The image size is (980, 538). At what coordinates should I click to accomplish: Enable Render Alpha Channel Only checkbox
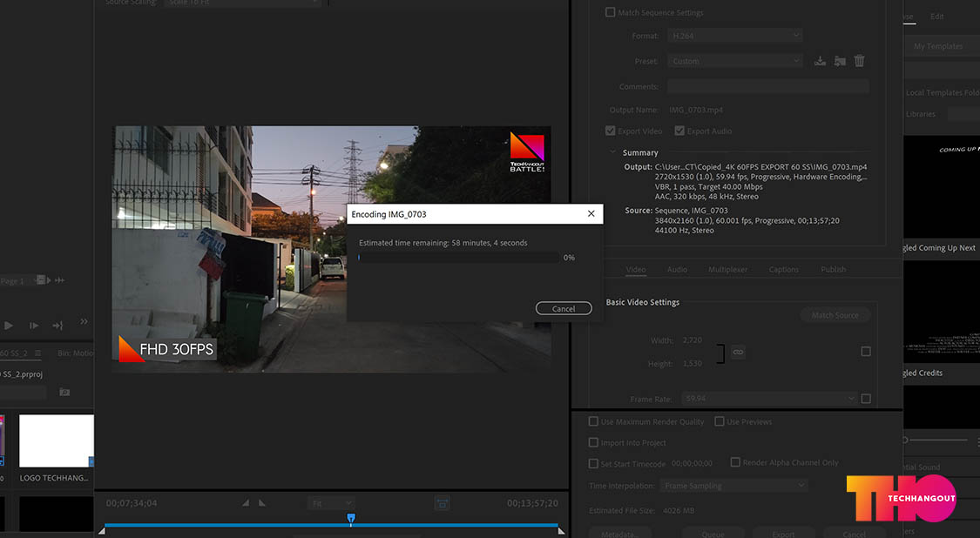[x=735, y=462]
